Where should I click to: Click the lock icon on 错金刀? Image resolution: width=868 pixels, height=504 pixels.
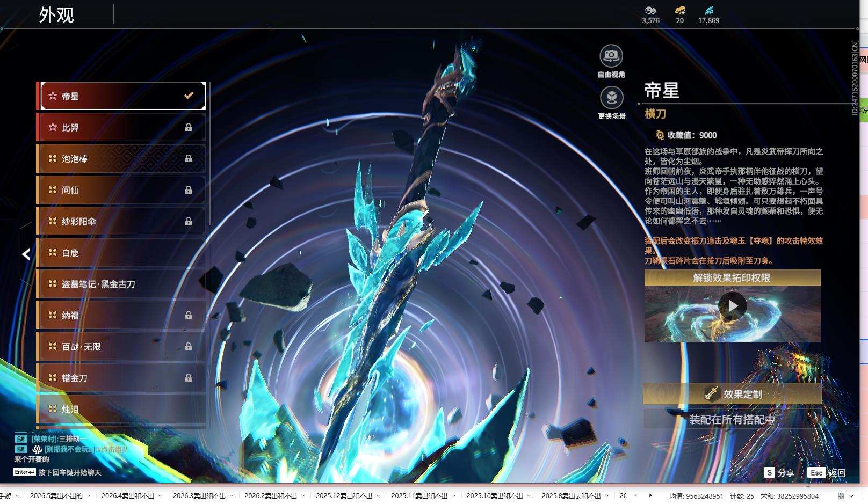click(189, 378)
